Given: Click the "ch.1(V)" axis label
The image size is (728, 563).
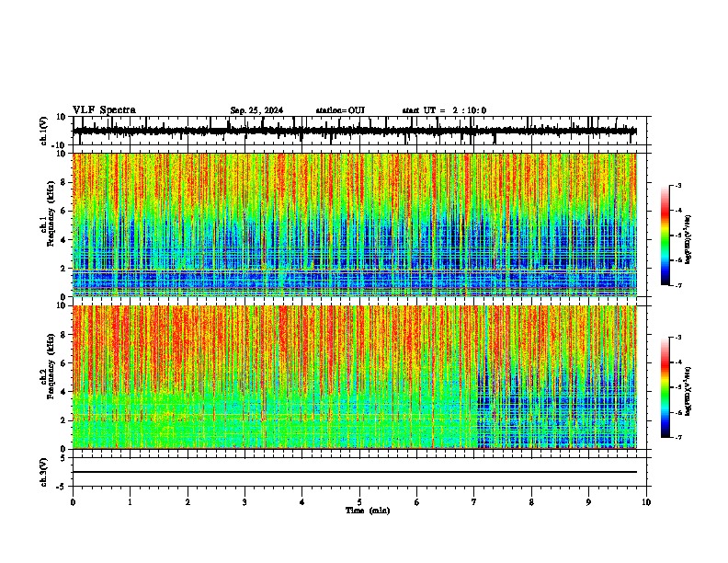Looking at the screenshot, I should pos(43,131).
